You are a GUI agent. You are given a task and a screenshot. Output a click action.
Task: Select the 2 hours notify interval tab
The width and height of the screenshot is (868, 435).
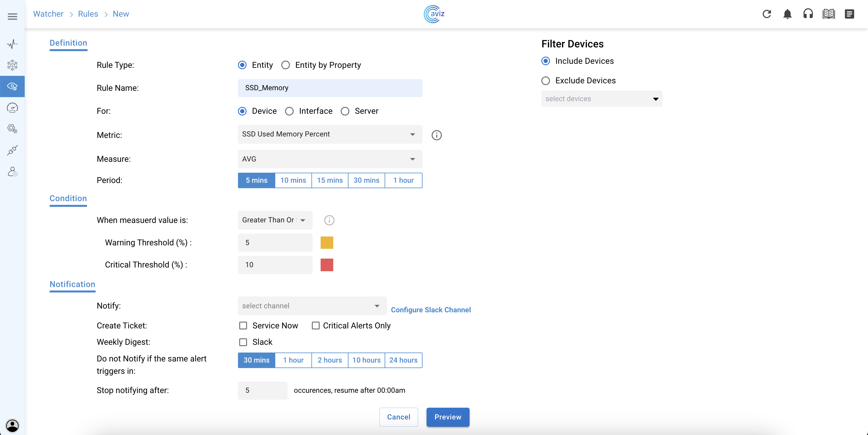tap(330, 360)
